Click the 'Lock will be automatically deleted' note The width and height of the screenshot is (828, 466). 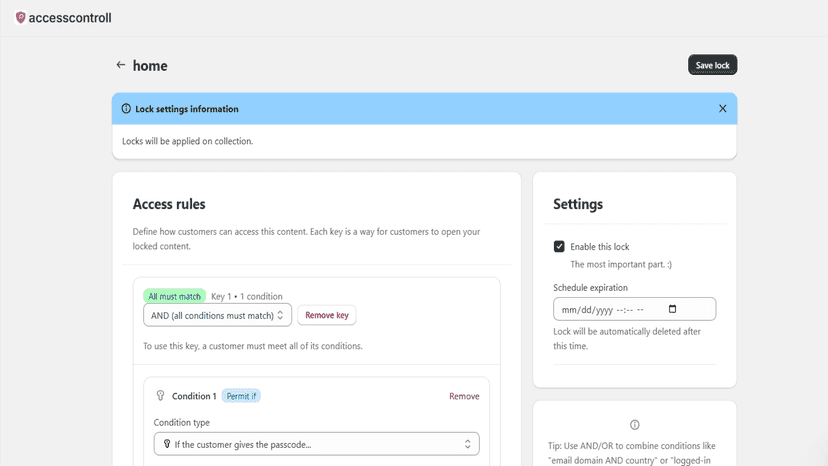pyautogui.click(x=627, y=339)
